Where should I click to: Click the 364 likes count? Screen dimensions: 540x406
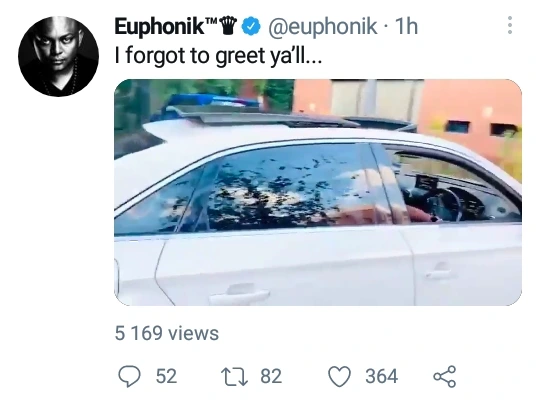(x=382, y=376)
